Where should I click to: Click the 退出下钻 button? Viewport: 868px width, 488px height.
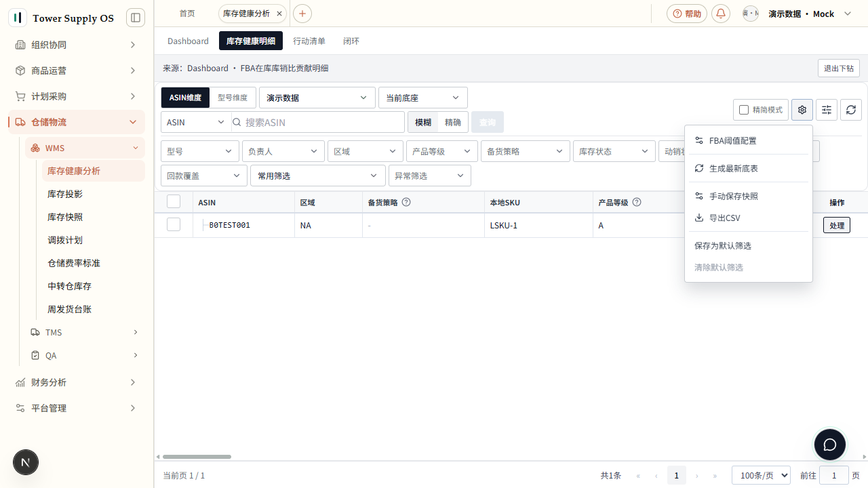839,68
